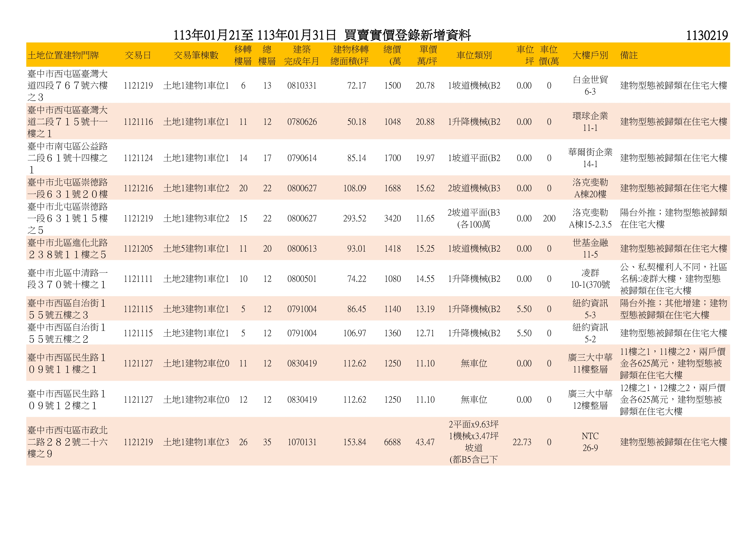Viewport: 756px width, 535px height.
Task: Click address 崇德路一段６３１號１５樓之５
Action: pyautogui.click(x=67, y=218)
